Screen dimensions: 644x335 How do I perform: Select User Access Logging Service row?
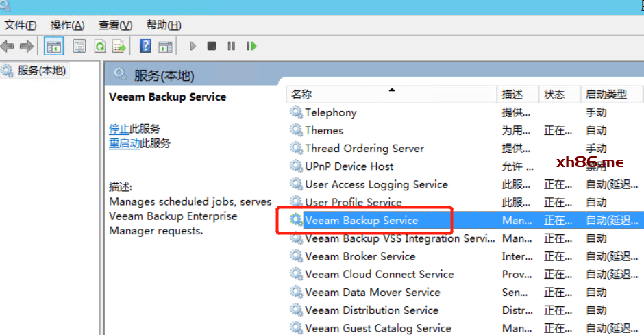[465, 184]
